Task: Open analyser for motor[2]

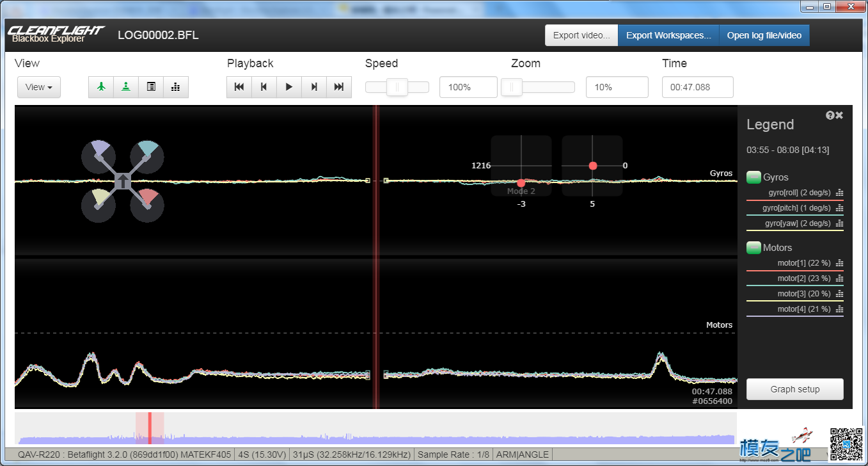Action: click(840, 278)
